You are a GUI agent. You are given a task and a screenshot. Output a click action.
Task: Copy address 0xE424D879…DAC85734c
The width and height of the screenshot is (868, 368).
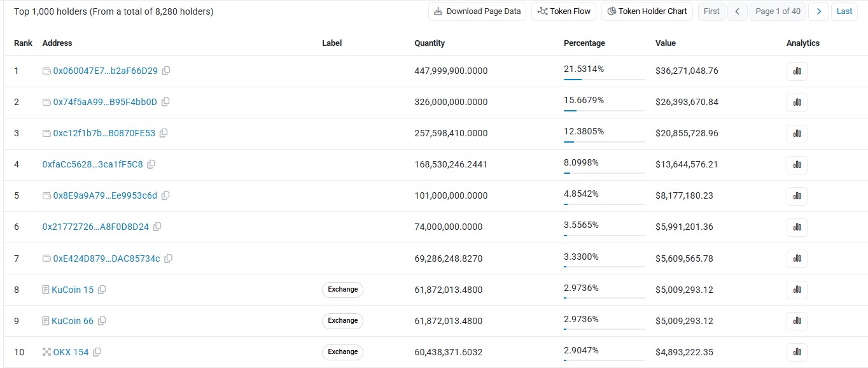coord(169,258)
